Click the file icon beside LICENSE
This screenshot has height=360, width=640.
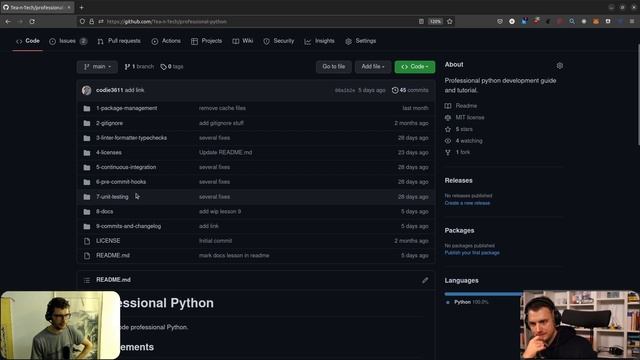tap(87, 241)
